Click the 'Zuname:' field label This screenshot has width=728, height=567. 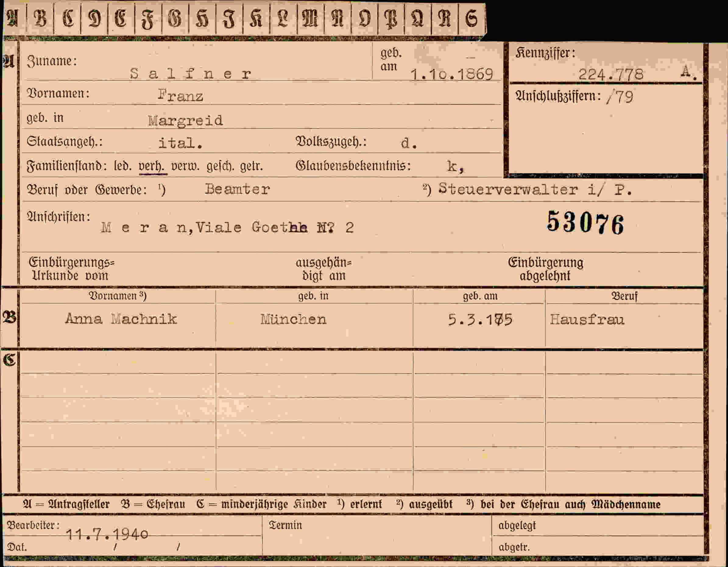(x=52, y=61)
